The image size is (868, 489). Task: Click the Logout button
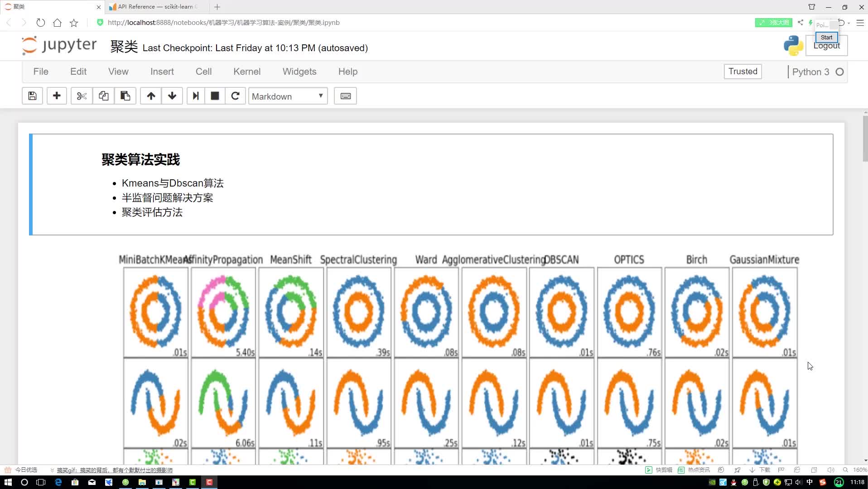coord(827,46)
